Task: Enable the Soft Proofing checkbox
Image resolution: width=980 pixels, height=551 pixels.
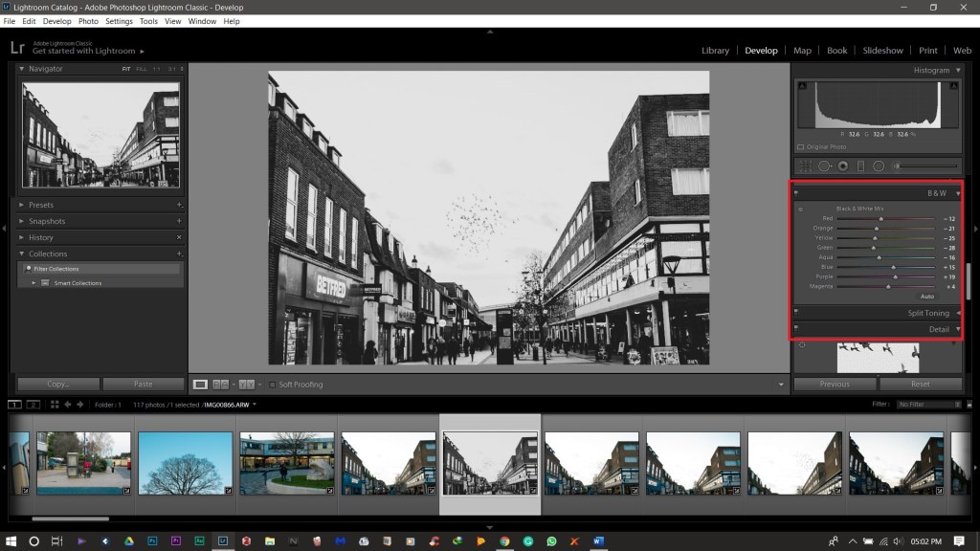Action: (272, 385)
